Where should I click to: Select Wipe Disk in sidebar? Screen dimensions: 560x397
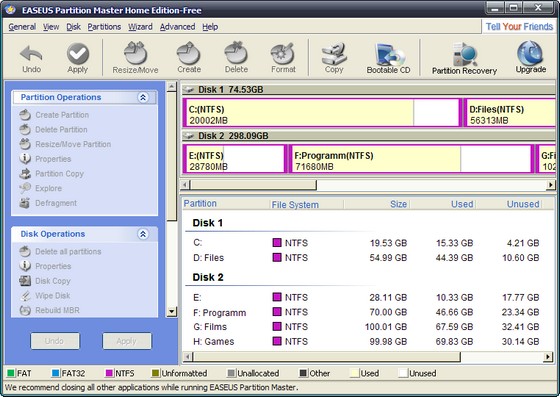pyautogui.click(x=45, y=296)
